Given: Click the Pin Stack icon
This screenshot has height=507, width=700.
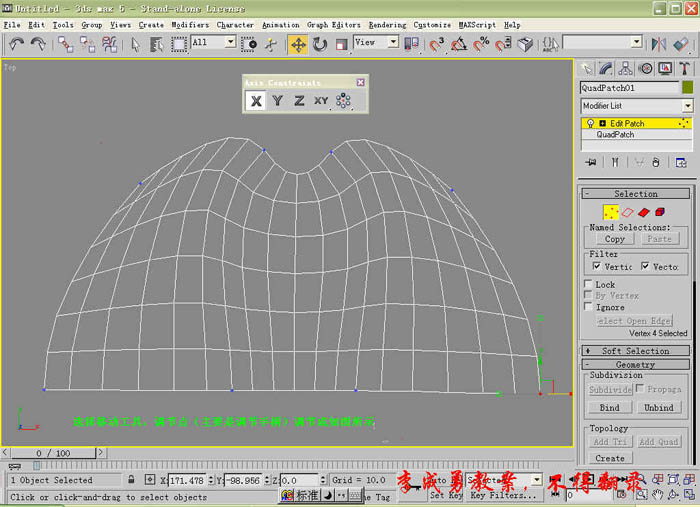Looking at the screenshot, I should (591, 162).
